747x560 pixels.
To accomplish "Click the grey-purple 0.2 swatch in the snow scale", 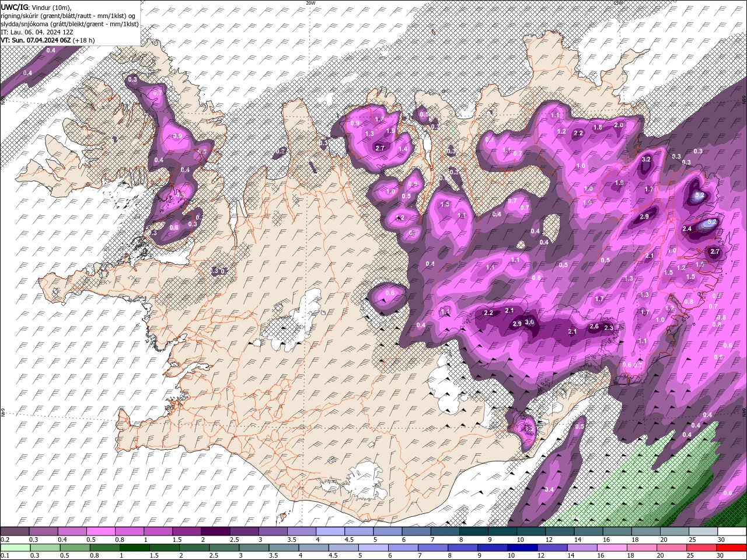I will tap(15, 531).
